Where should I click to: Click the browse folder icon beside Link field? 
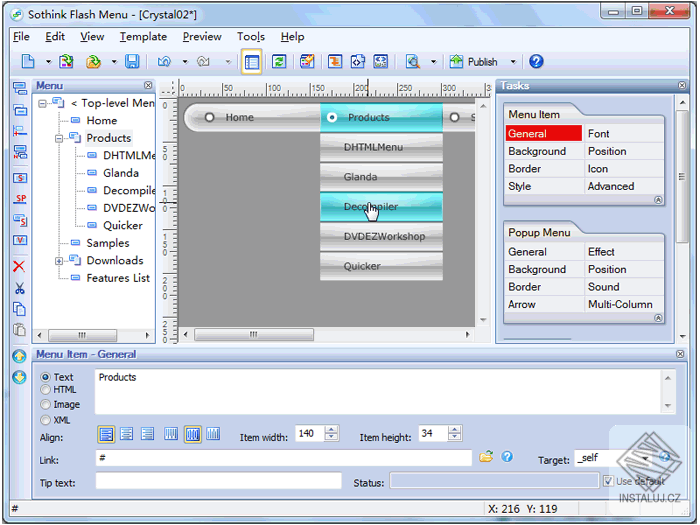point(486,457)
